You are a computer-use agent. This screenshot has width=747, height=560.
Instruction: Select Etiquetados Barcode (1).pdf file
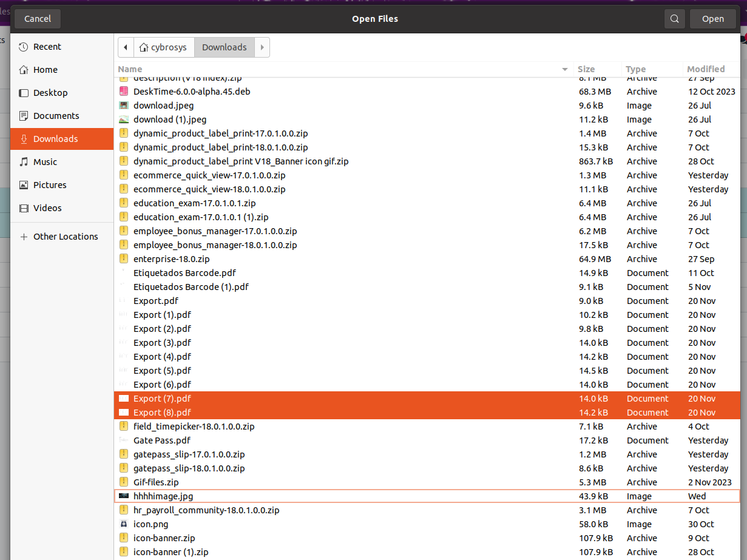[x=191, y=287]
